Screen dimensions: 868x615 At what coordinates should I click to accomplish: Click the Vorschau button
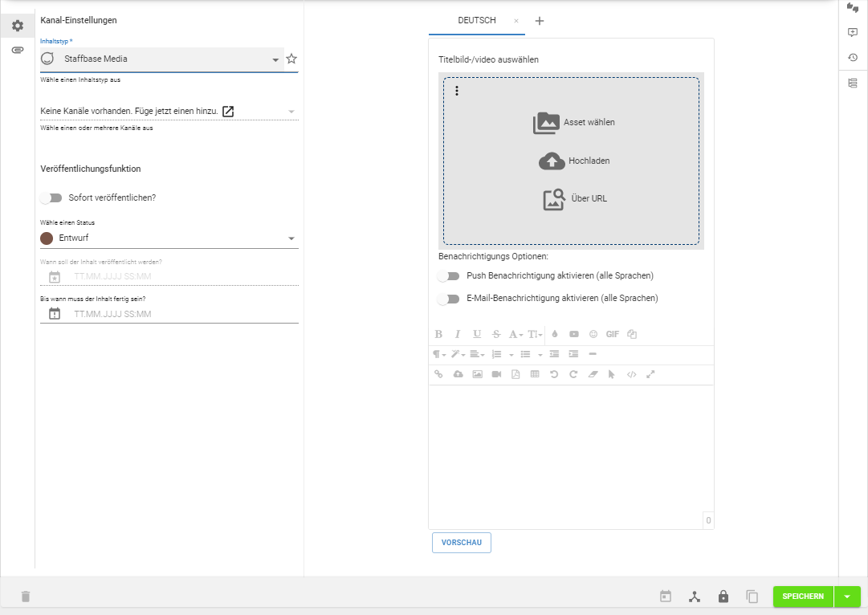(462, 543)
